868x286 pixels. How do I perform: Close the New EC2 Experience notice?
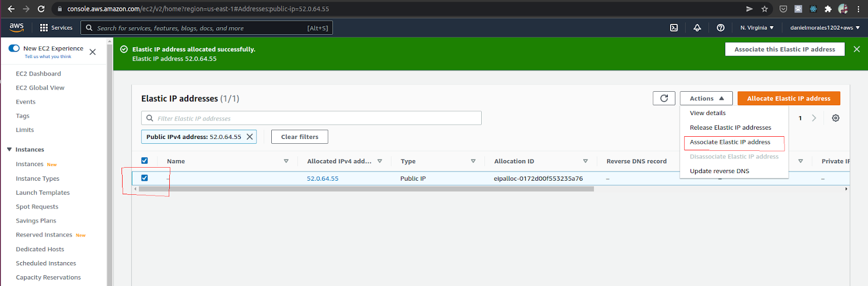pos(93,52)
